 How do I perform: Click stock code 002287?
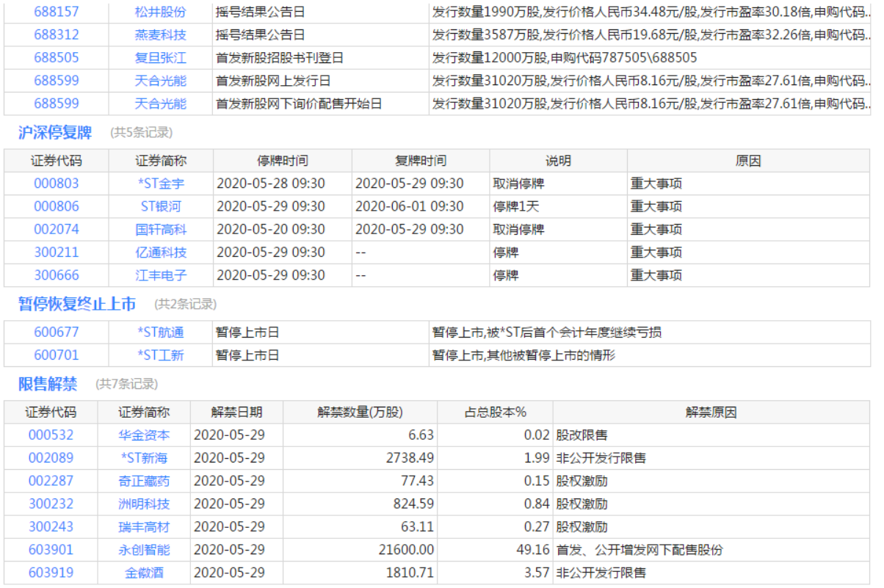(x=51, y=481)
